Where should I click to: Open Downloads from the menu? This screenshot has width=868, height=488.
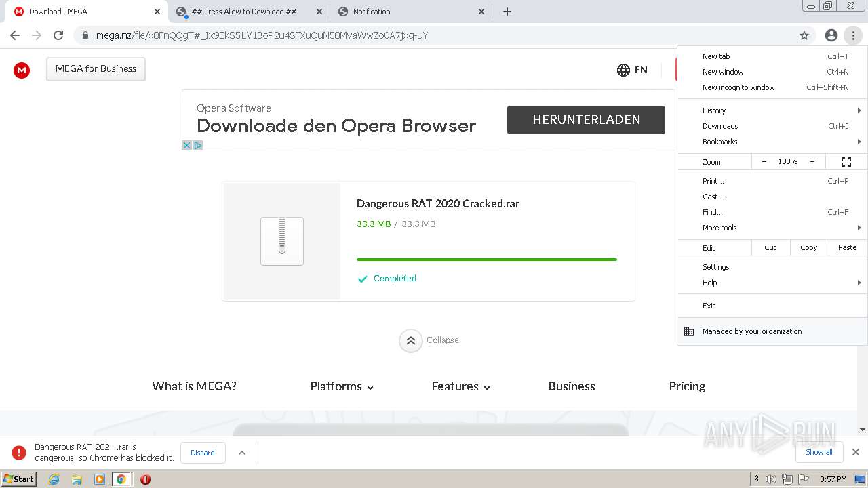[772, 126]
